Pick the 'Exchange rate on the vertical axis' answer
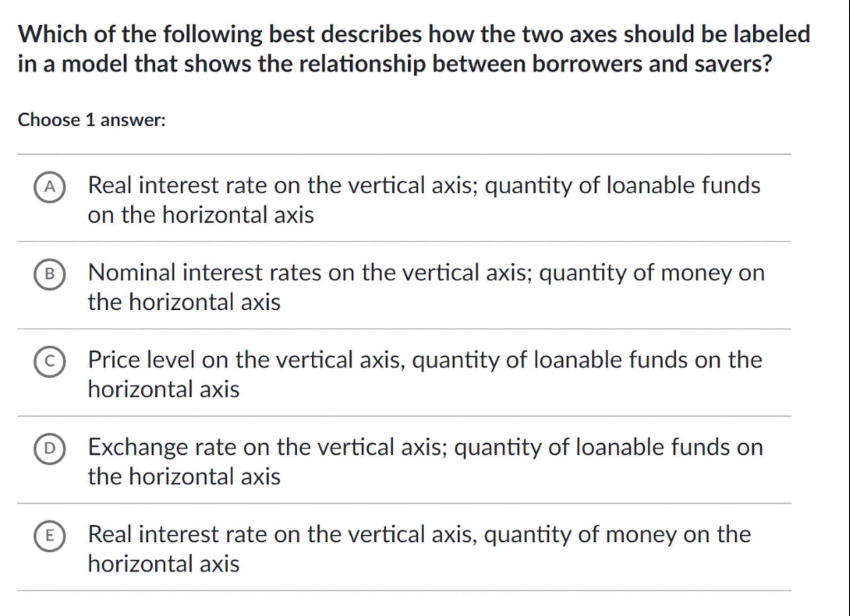The width and height of the screenshot is (850, 616). 425,448
